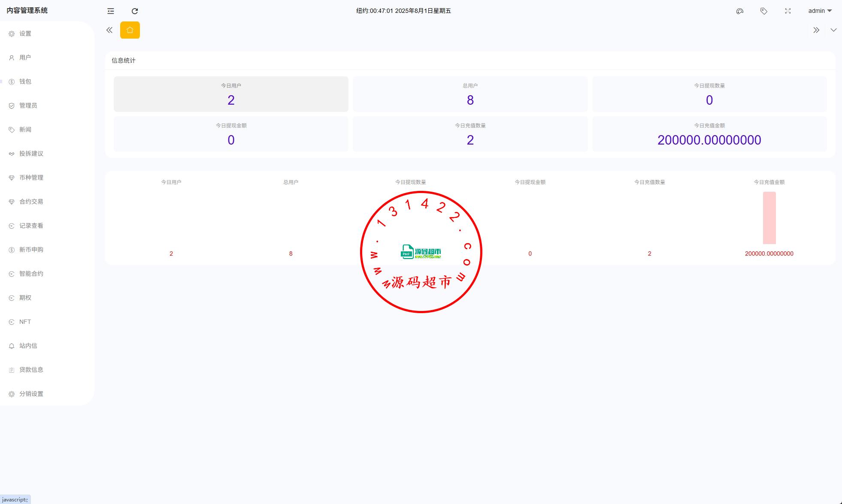
Task: Toggle fullscreen mode icon
Action: pyautogui.click(x=787, y=11)
